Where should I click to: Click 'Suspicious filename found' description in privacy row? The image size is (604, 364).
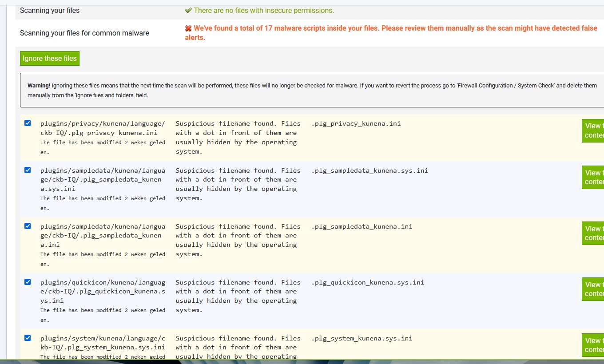point(238,138)
